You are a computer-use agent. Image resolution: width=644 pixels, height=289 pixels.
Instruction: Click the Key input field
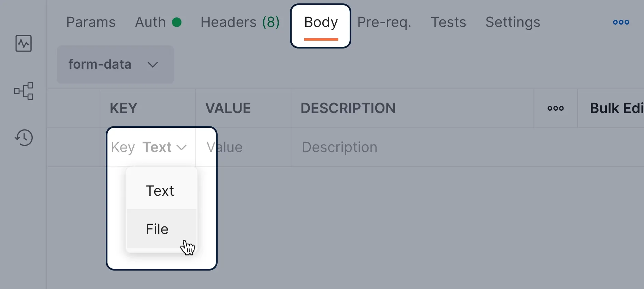123,148
